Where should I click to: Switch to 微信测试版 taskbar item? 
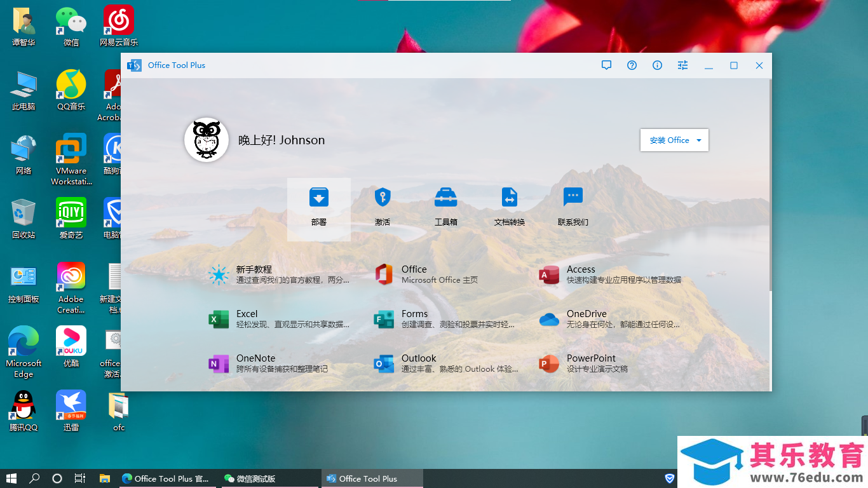tap(270, 478)
